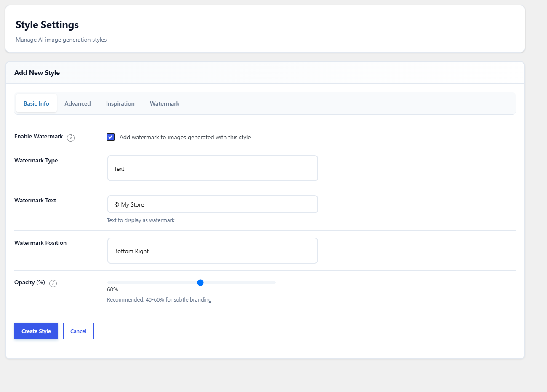Select the Watermark tab
547x392 pixels.
coord(165,103)
